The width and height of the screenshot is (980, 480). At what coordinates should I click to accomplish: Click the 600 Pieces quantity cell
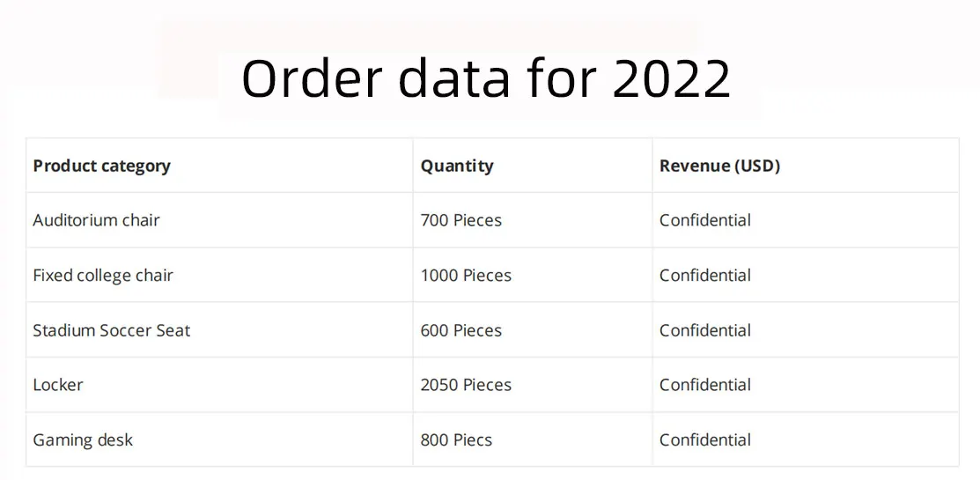pos(461,330)
